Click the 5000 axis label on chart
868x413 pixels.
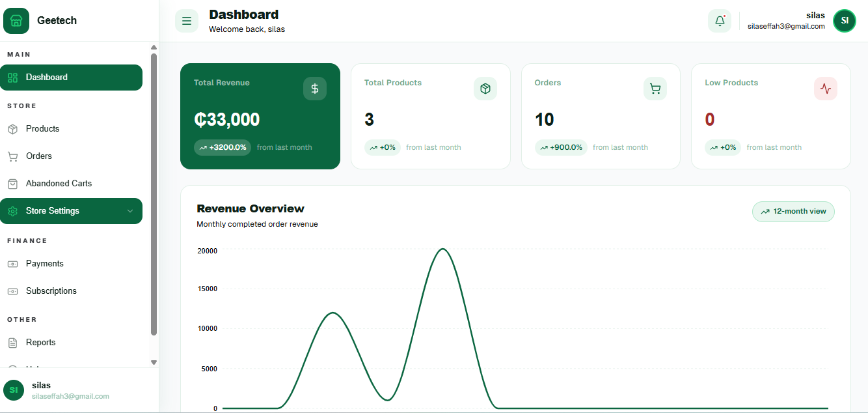click(209, 369)
